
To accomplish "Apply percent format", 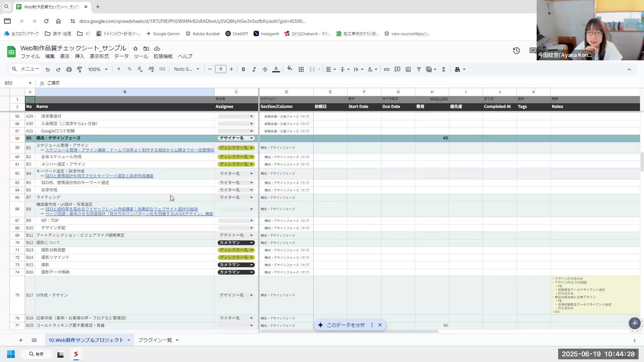I will (x=129, y=69).
